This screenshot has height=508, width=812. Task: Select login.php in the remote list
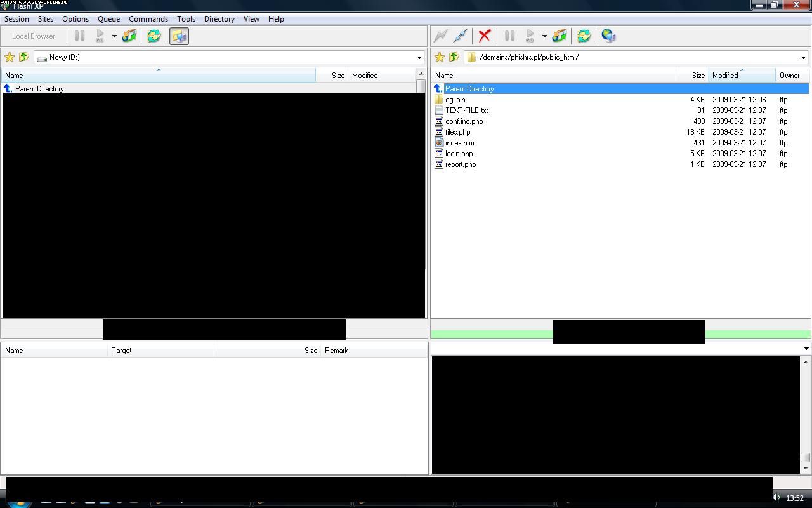(459, 154)
